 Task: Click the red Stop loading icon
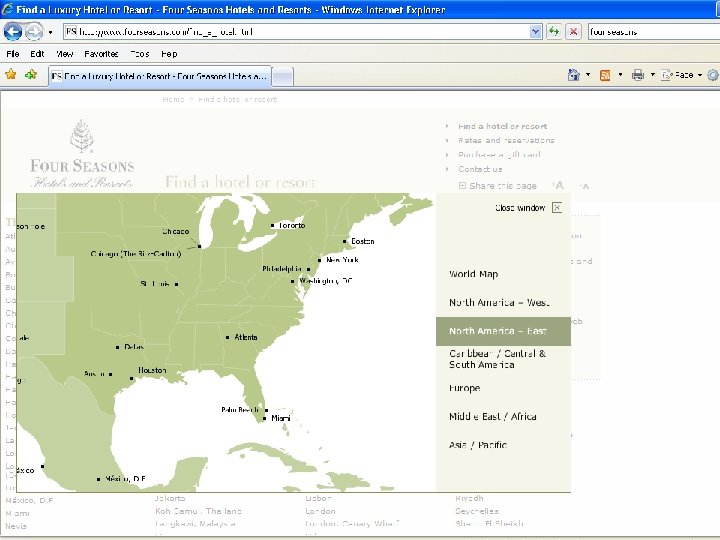click(573, 32)
